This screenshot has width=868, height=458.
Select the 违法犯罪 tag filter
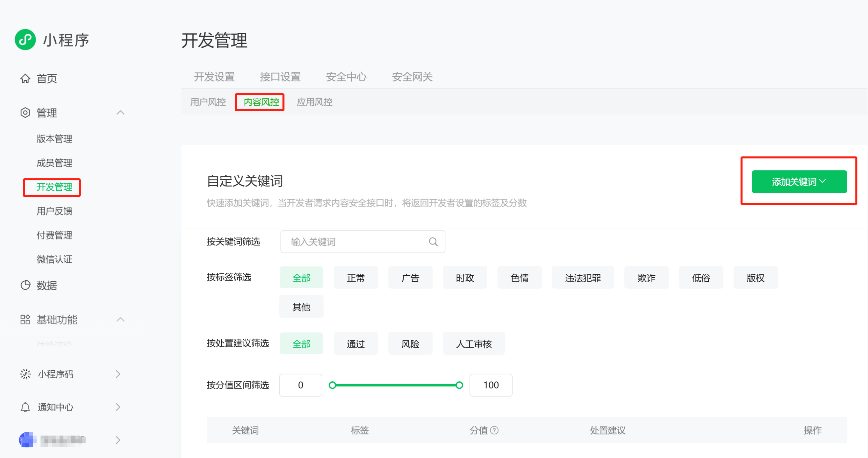(583, 278)
